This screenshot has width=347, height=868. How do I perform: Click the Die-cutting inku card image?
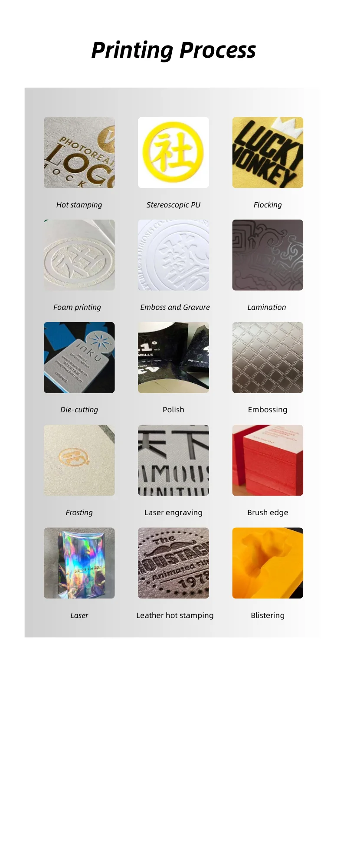[x=79, y=358]
